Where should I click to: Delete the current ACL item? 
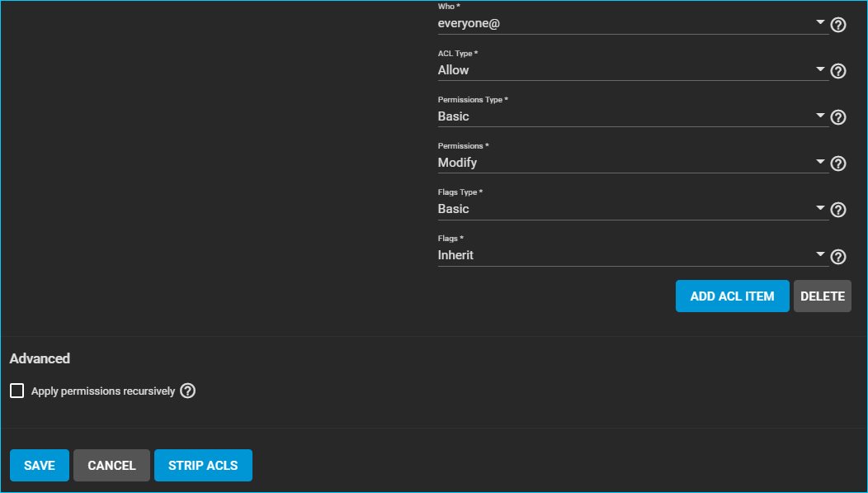(x=822, y=296)
